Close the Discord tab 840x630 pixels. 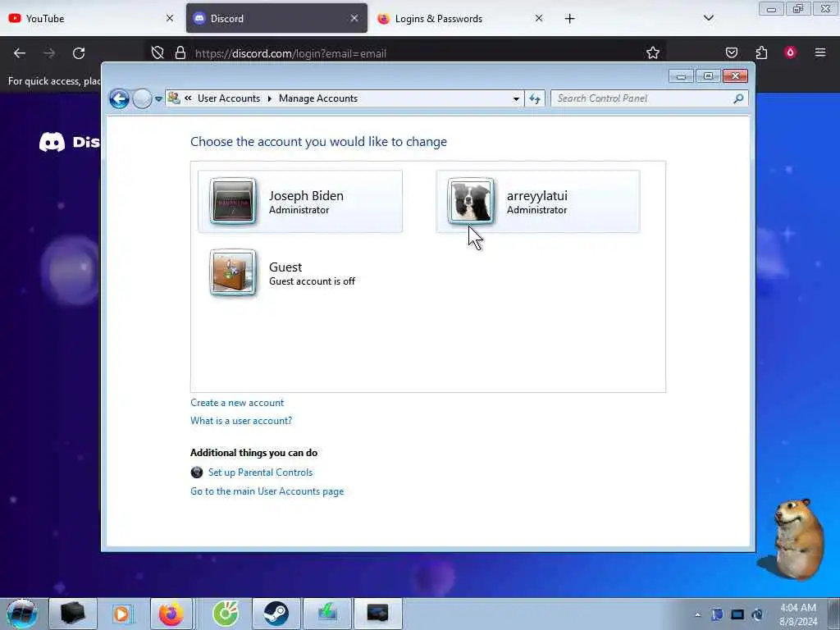click(354, 18)
